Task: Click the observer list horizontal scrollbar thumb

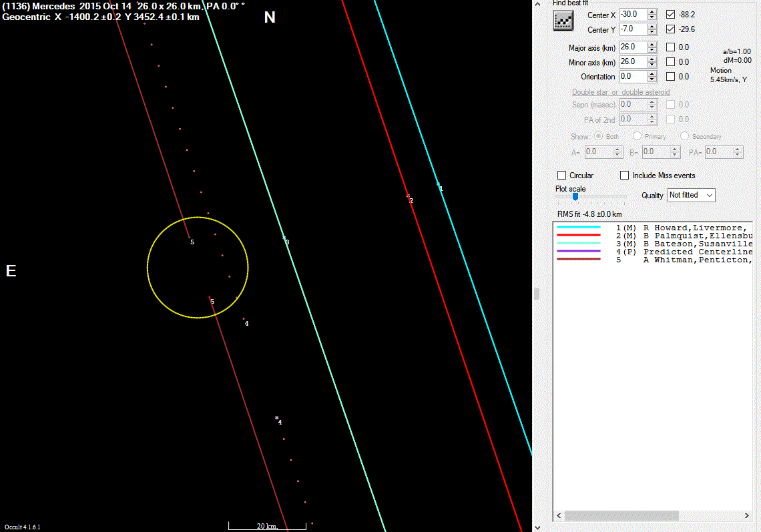Action: click(x=621, y=515)
